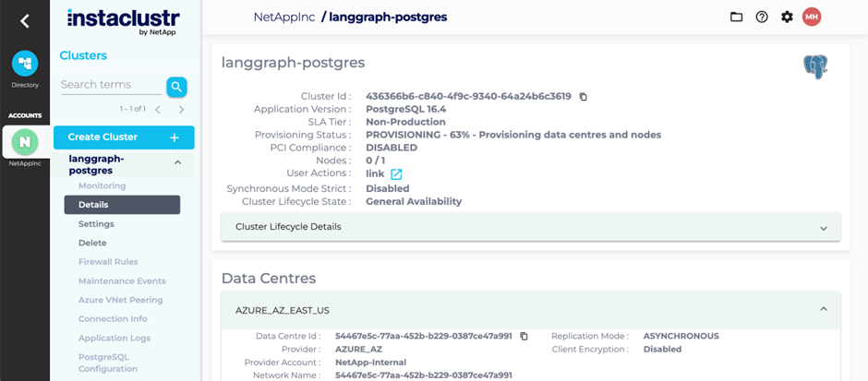Open the settings gear icon

pos(787,18)
